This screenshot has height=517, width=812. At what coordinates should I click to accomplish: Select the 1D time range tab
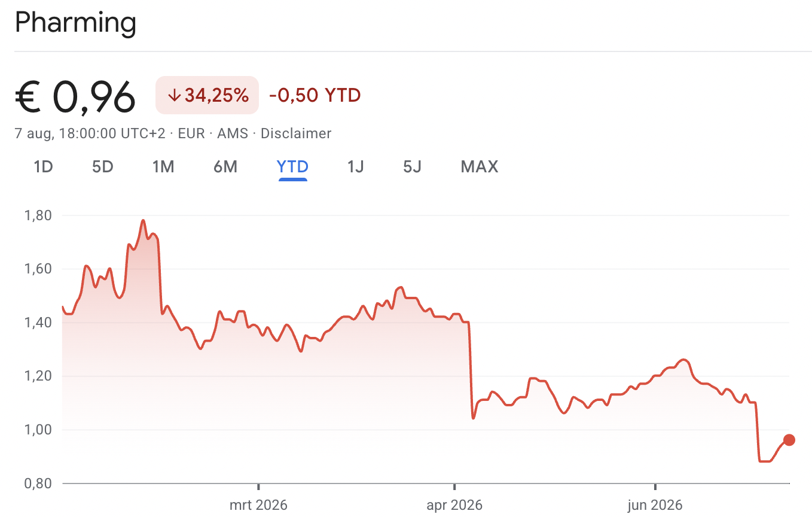(x=43, y=166)
